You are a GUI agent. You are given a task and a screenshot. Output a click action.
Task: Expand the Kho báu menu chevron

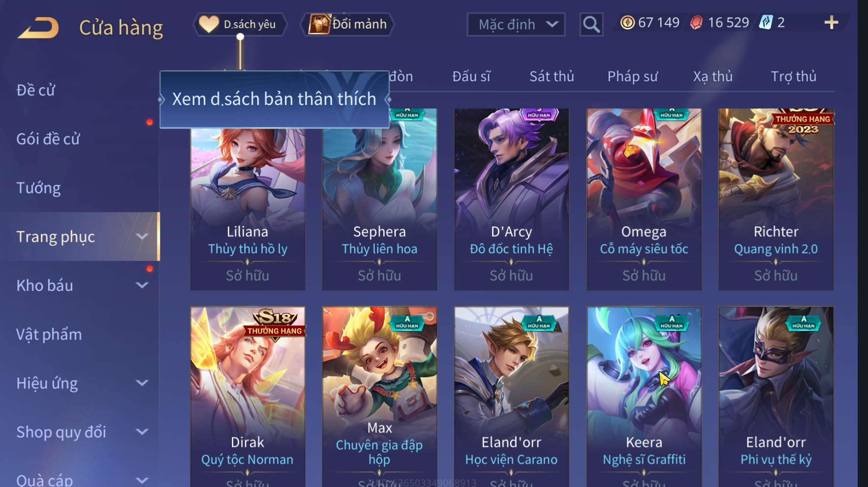[142, 285]
